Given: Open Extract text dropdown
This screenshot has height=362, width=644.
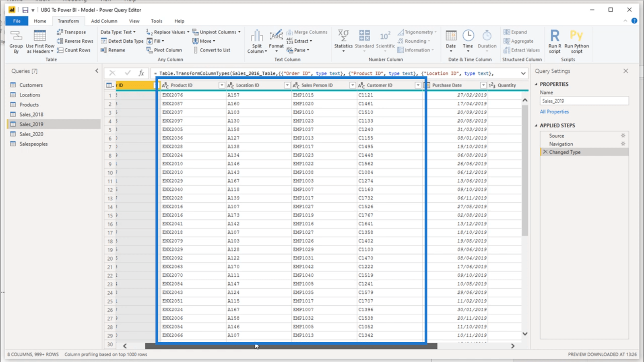Looking at the screenshot, I should coord(299,41).
